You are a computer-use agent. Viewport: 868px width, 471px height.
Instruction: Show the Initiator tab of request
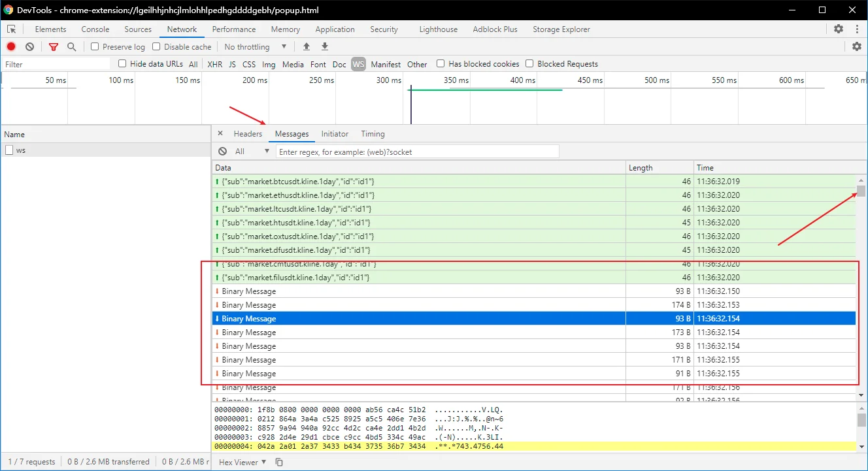(x=335, y=134)
